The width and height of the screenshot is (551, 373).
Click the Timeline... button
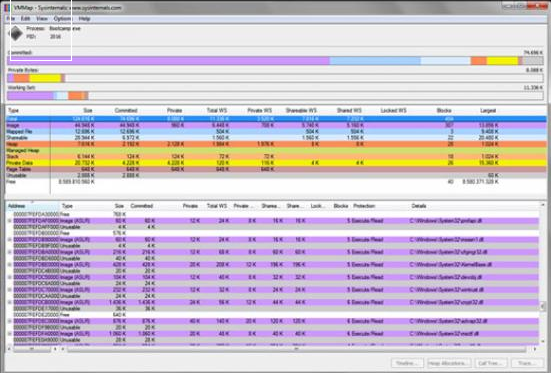pos(407,363)
